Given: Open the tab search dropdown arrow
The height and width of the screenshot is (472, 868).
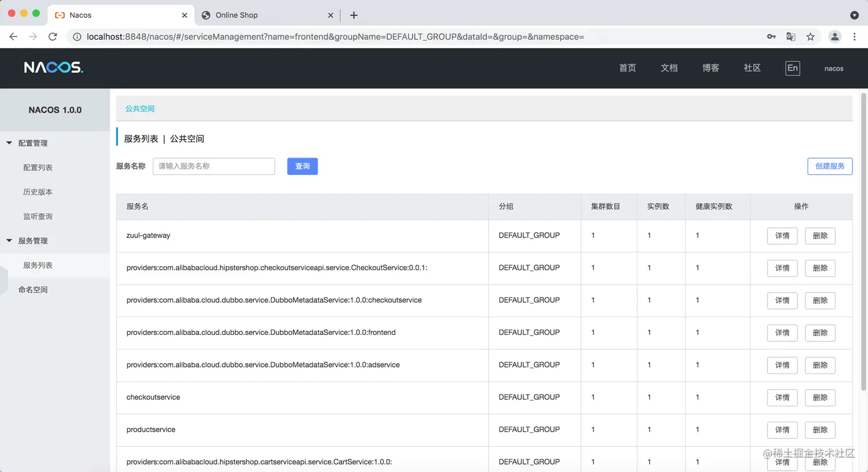Looking at the screenshot, I should [854, 15].
